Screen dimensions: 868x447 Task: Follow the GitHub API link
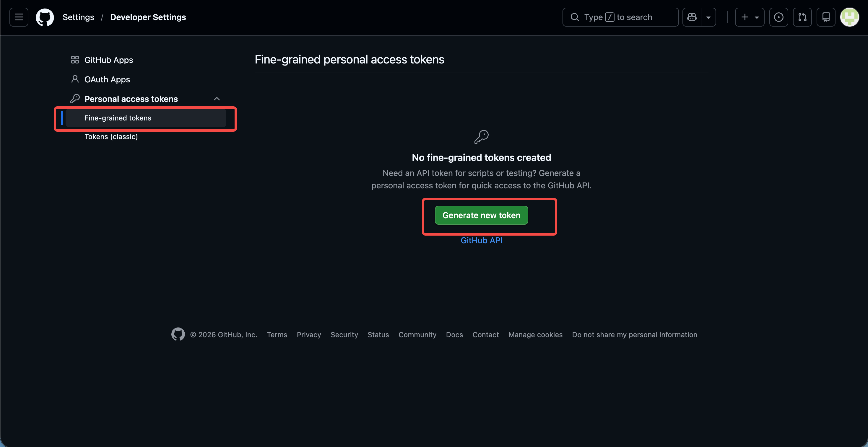(x=481, y=241)
